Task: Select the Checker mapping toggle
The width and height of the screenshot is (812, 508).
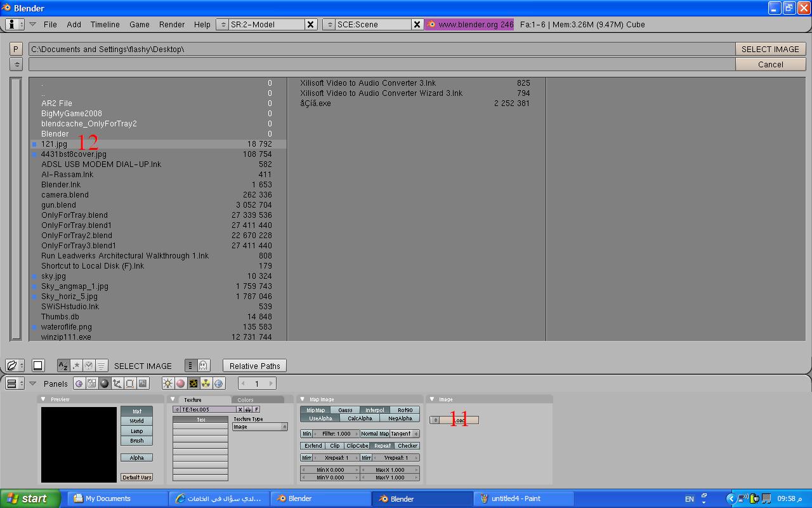Action: [x=407, y=446]
